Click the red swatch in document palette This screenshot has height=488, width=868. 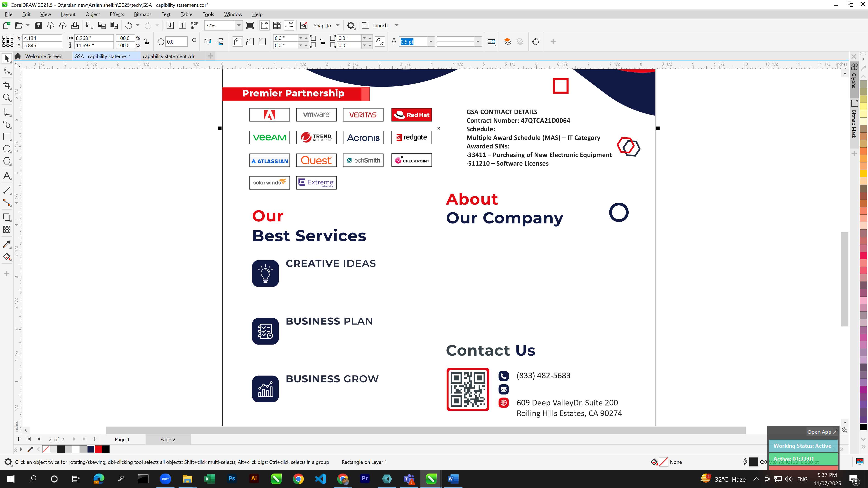(x=98, y=449)
